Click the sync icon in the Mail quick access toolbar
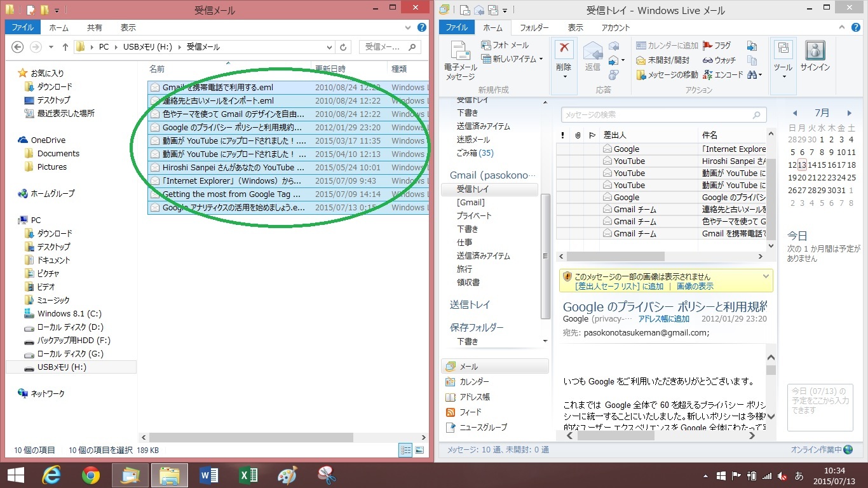This screenshot has width=868, height=488. [492, 10]
